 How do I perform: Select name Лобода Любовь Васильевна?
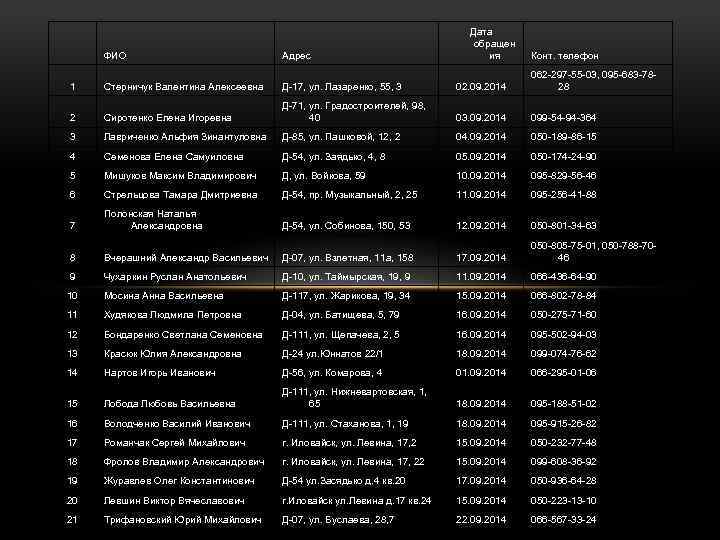click(x=169, y=404)
